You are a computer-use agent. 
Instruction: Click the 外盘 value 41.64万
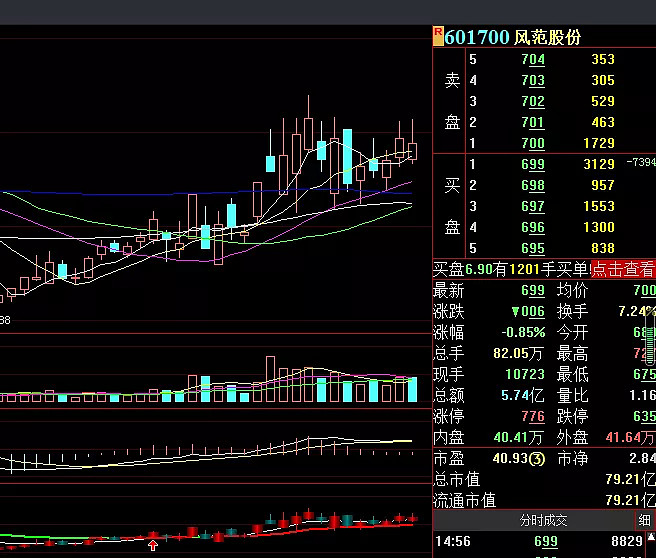(630, 438)
